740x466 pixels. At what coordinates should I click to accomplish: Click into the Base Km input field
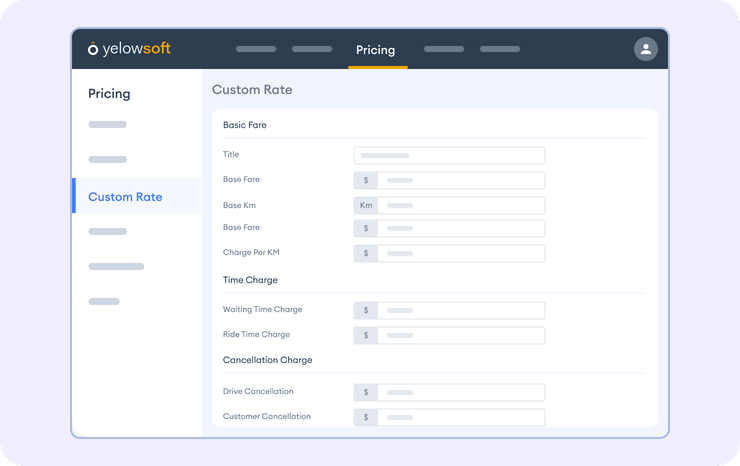(461, 205)
